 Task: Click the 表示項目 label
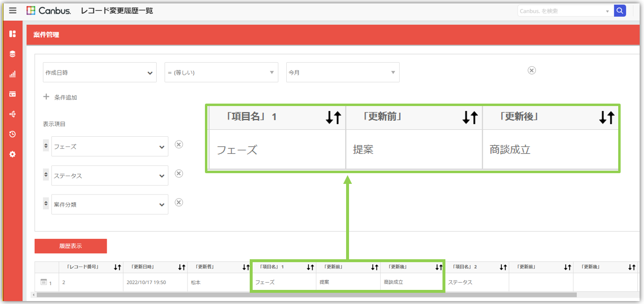click(x=54, y=124)
